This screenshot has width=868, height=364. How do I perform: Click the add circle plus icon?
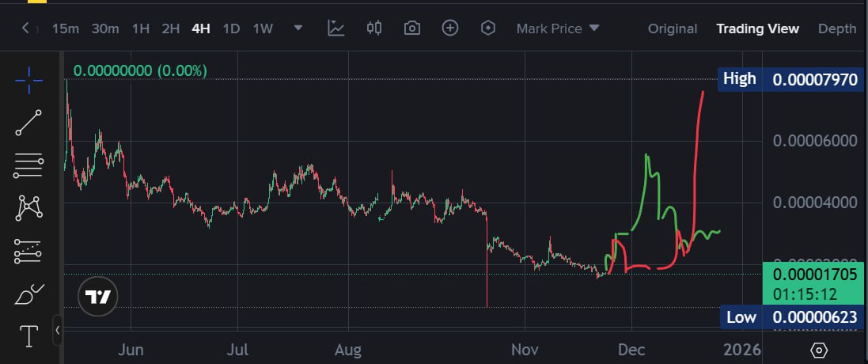(450, 28)
